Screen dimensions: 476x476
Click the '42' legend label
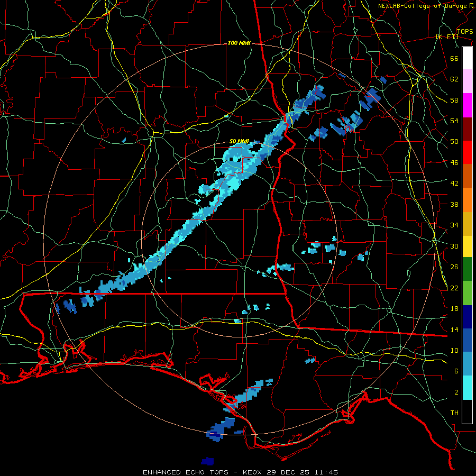pos(454,184)
